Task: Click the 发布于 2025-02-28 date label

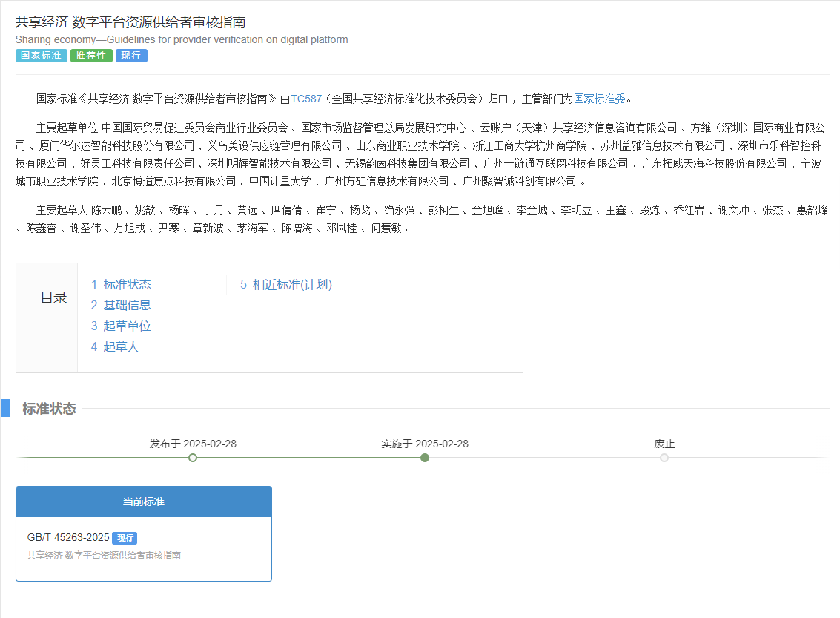Action: pyautogui.click(x=193, y=444)
